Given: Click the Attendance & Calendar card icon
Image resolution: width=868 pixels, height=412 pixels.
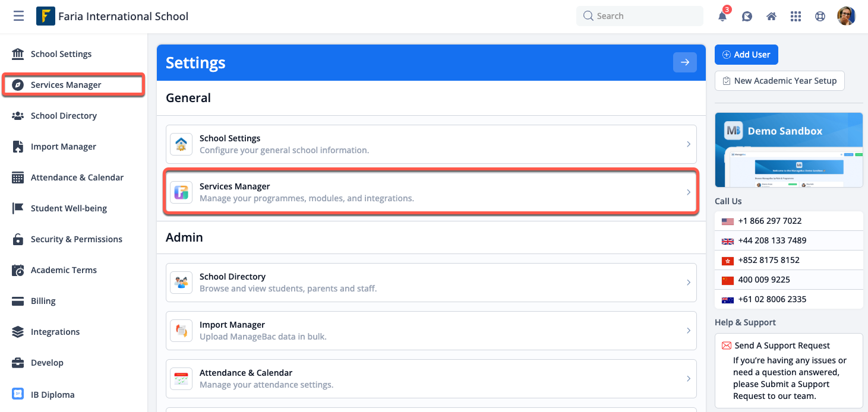Looking at the screenshot, I should tap(181, 379).
